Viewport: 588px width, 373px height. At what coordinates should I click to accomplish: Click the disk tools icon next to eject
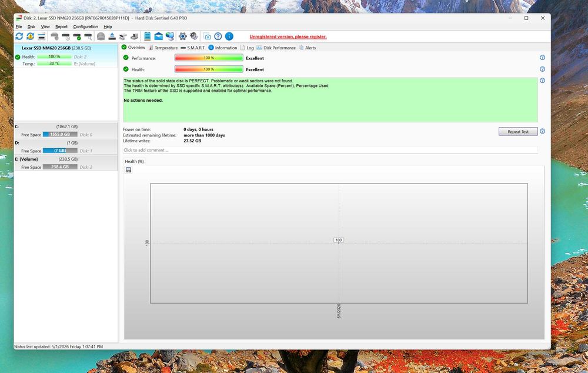click(x=123, y=36)
